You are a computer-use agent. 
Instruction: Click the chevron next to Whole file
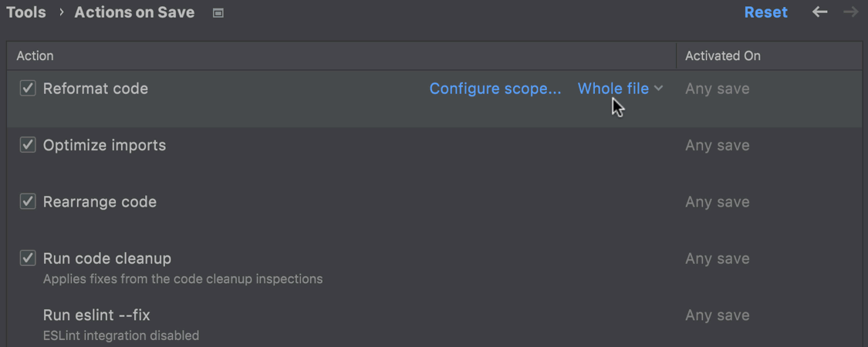pos(658,88)
